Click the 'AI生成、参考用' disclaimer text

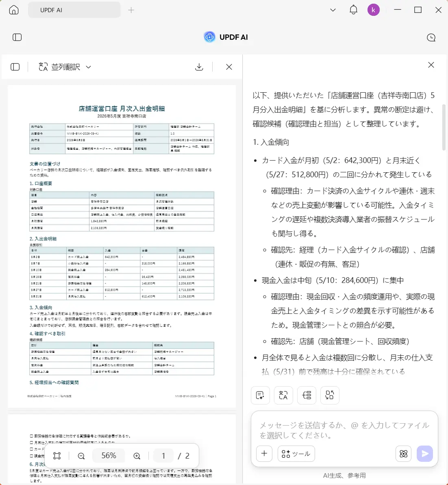point(344,475)
